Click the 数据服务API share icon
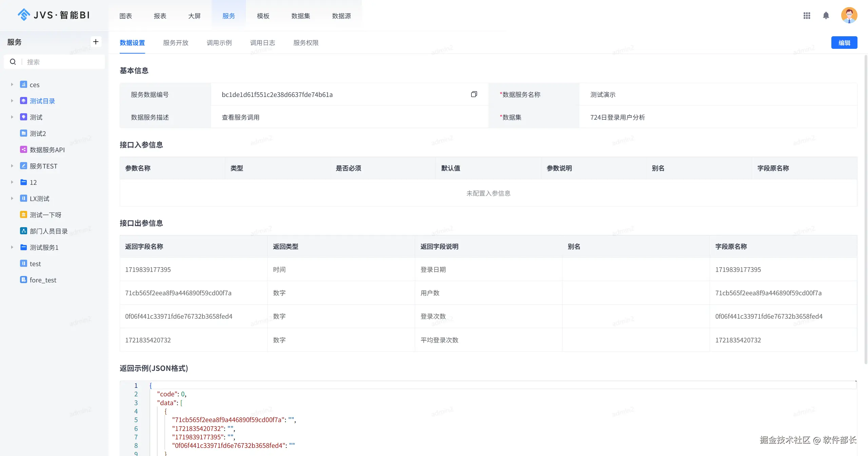868x456 pixels. (x=23, y=150)
